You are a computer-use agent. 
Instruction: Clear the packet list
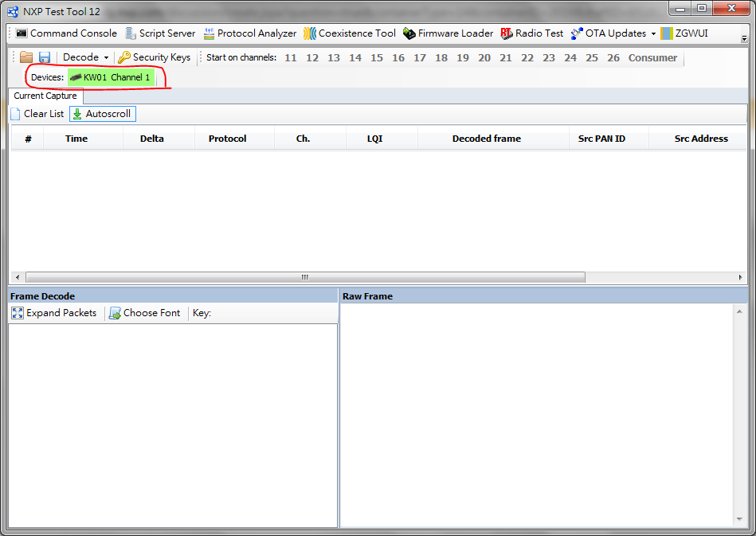click(37, 114)
